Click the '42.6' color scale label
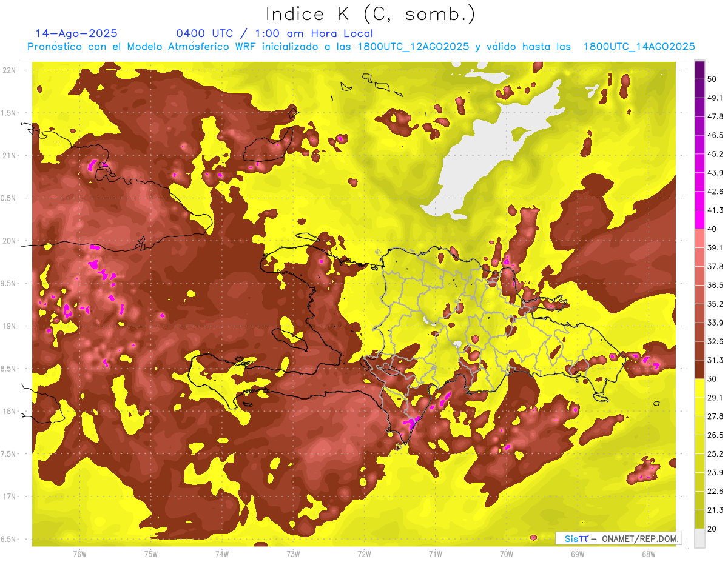The width and height of the screenshot is (728, 562). pyautogui.click(x=715, y=192)
